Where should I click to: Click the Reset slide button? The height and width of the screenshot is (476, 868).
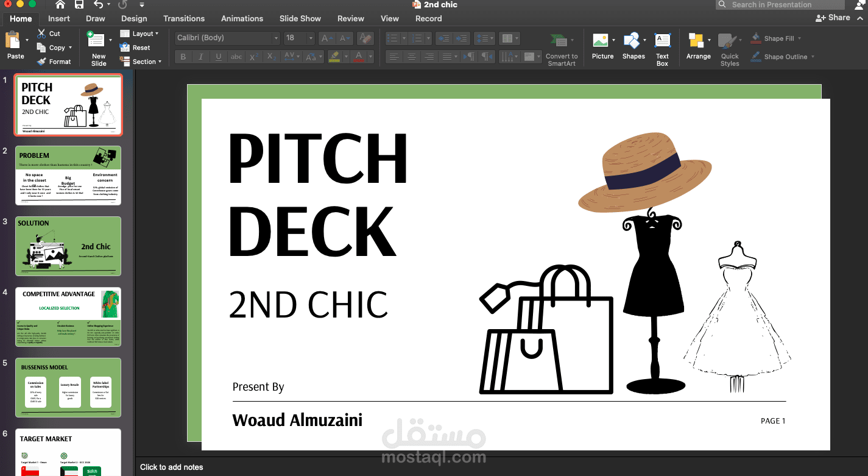pyautogui.click(x=135, y=48)
